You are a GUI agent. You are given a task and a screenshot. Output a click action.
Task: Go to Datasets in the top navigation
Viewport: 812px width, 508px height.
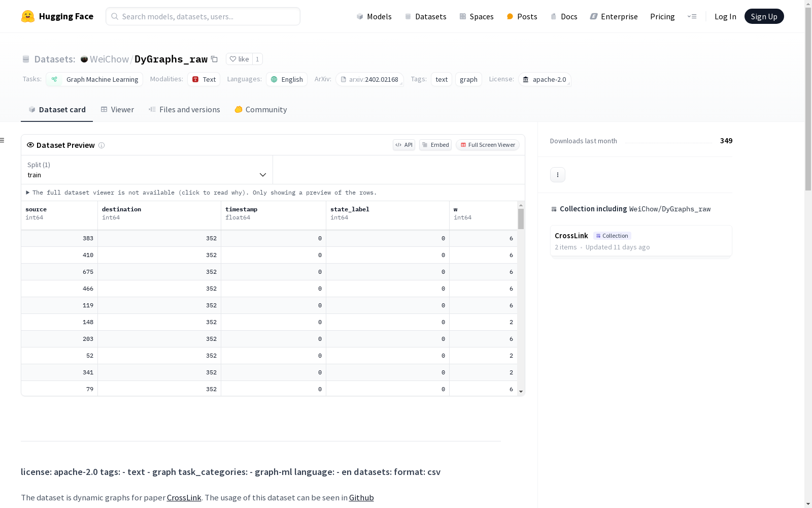point(425,16)
